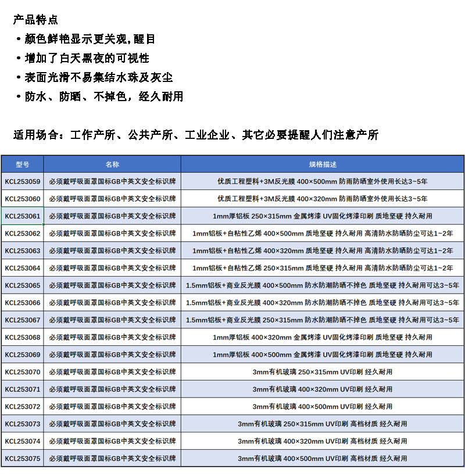The width and height of the screenshot is (465, 476).
Task: Click the bullet about 防水、防晒、不掉色
Action: (x=103, y=96)
